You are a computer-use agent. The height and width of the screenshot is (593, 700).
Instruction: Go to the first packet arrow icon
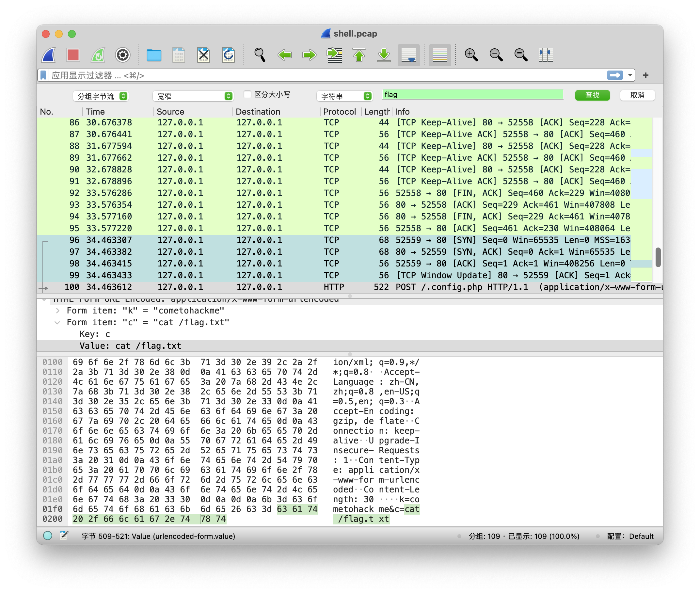point(359,55)
